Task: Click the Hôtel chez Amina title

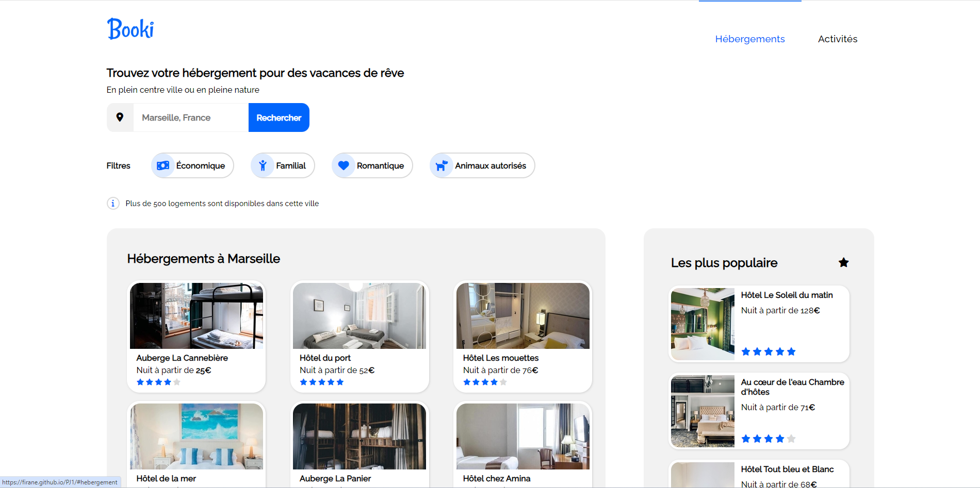Action: click(497, 478)
